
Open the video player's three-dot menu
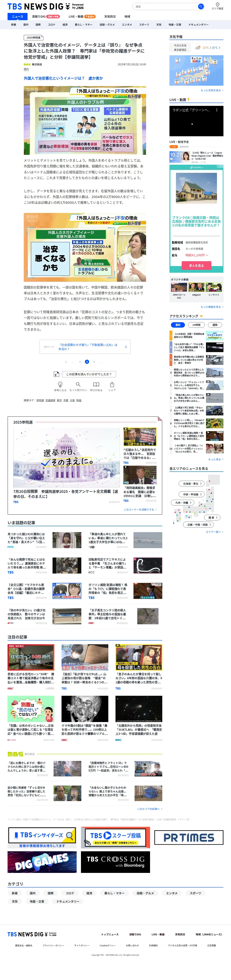coord(217,110)
